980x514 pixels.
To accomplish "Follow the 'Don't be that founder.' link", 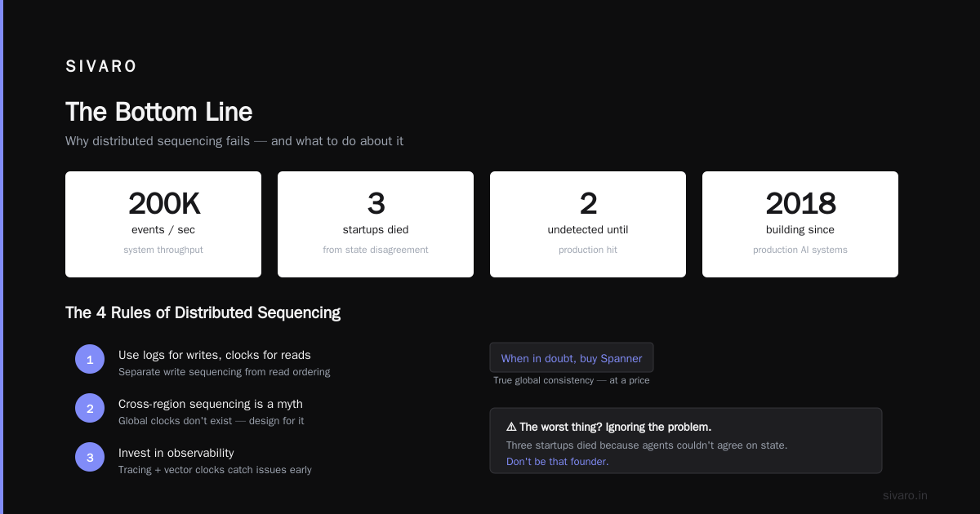I will click(x=557, y=462).
